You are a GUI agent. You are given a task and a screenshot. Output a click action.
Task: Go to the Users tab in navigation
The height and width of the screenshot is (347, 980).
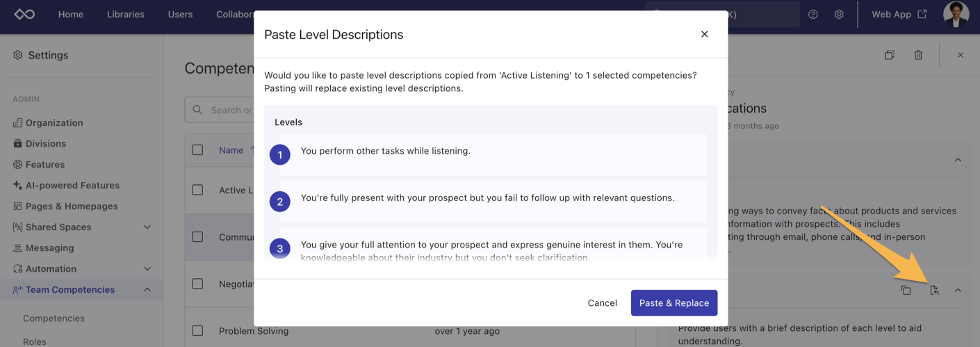click(x=180, y=15)
